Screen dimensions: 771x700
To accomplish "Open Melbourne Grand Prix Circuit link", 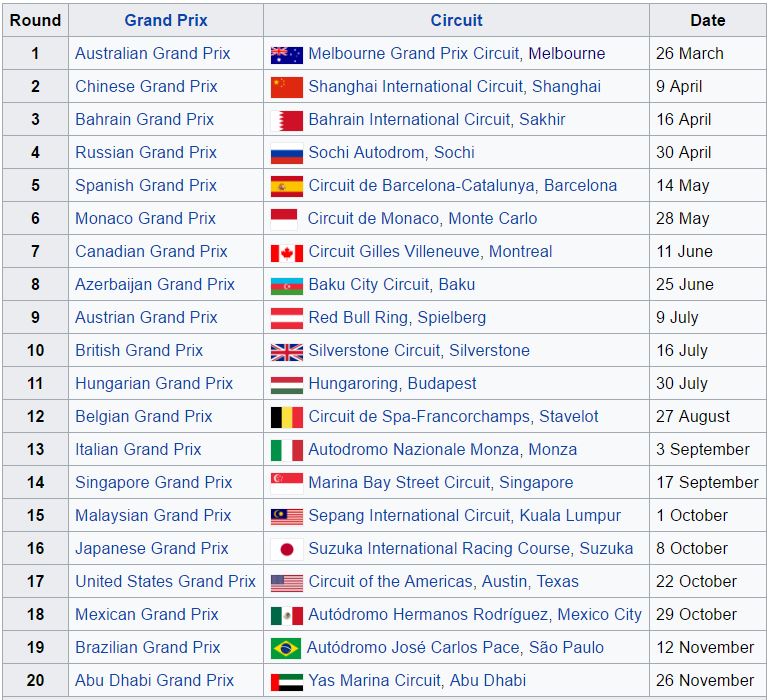I will coord(414,53).
